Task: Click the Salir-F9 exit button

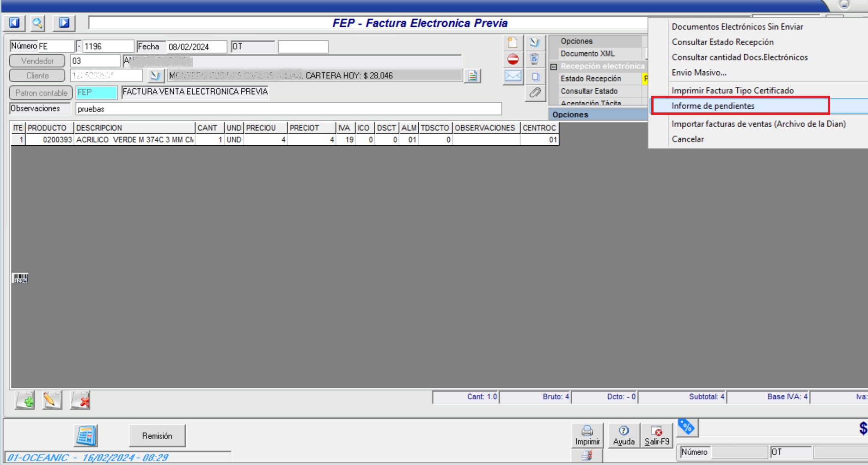Action: pos(657,435)
